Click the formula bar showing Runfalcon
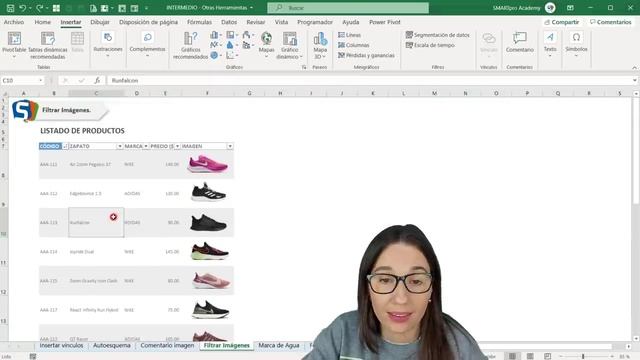Viewport: 640px width, 360px height. 369,80
